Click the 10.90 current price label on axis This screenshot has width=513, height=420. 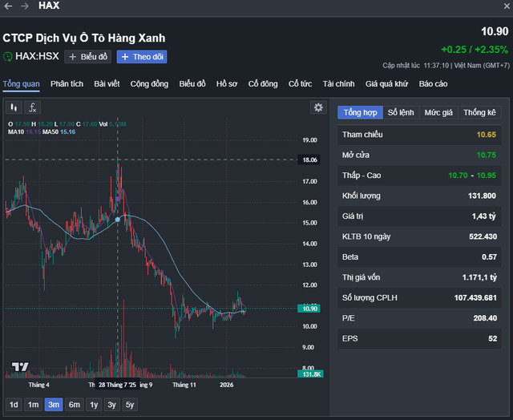coord(309,309)
